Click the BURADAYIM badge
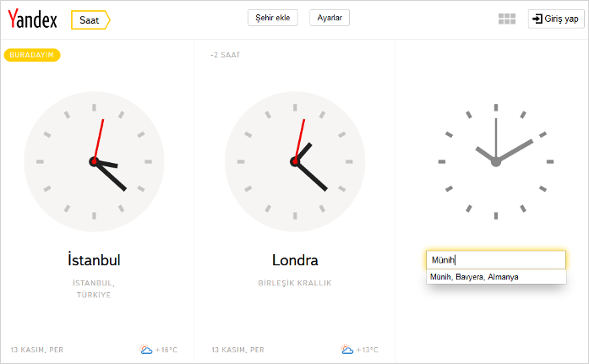Viewport: 589px width, 364px height. click(32, 55)
